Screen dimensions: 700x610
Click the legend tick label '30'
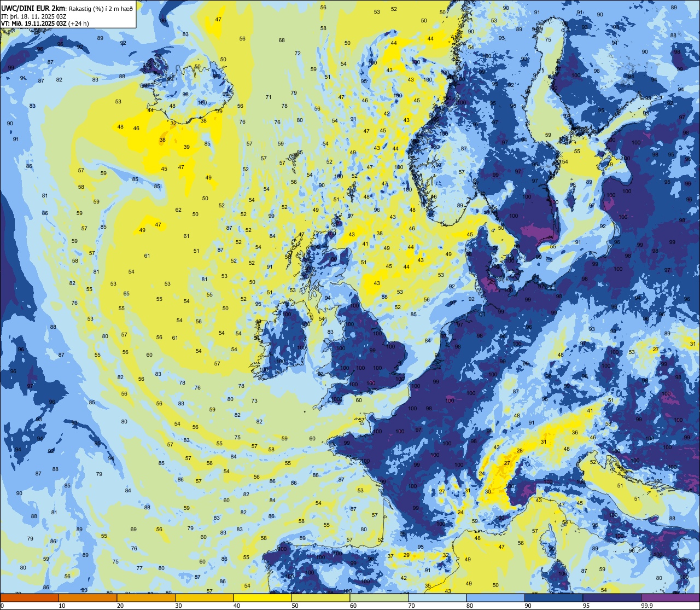coord(178,606)
